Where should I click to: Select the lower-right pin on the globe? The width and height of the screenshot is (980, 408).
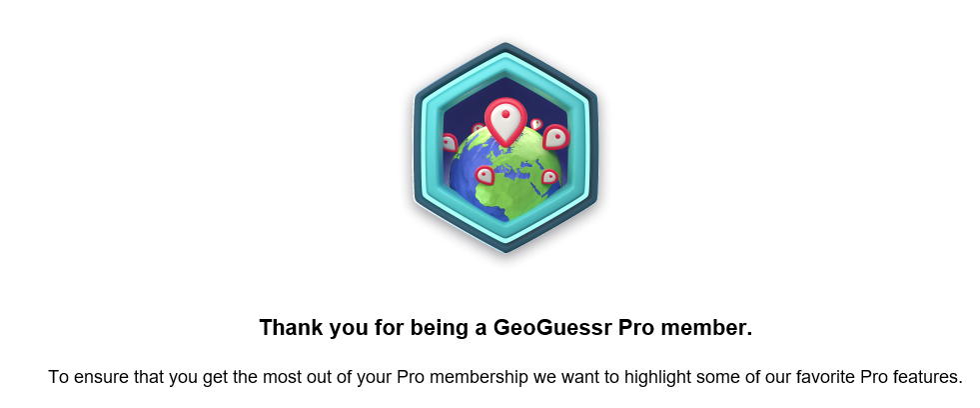(548, 178)
